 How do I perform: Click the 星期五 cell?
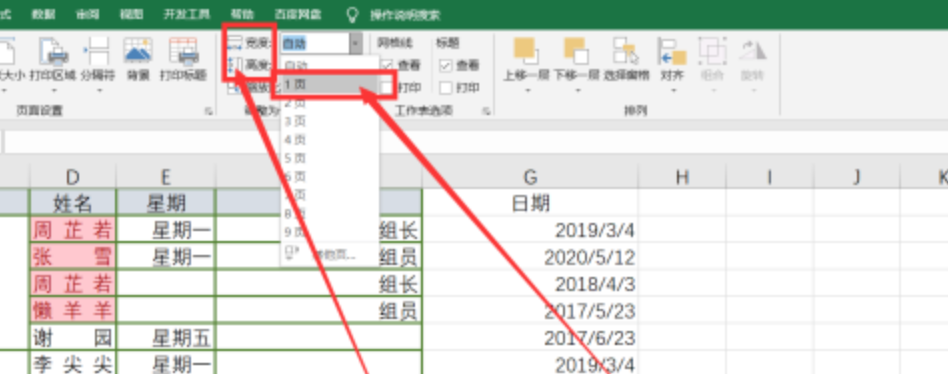pyautogui.click(x=166, y=337)
